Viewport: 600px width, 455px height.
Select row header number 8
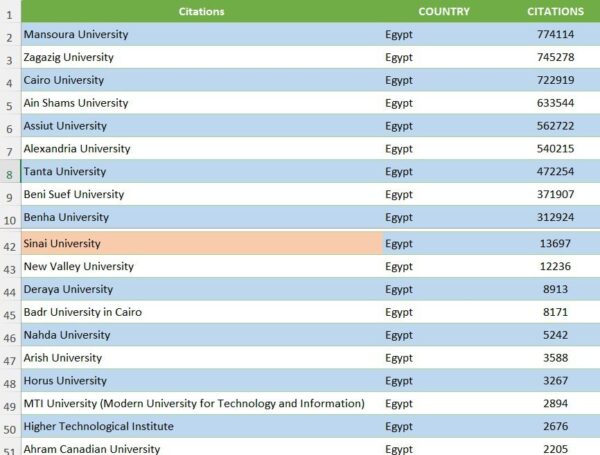pyautogui.click(x=9, y=173)
